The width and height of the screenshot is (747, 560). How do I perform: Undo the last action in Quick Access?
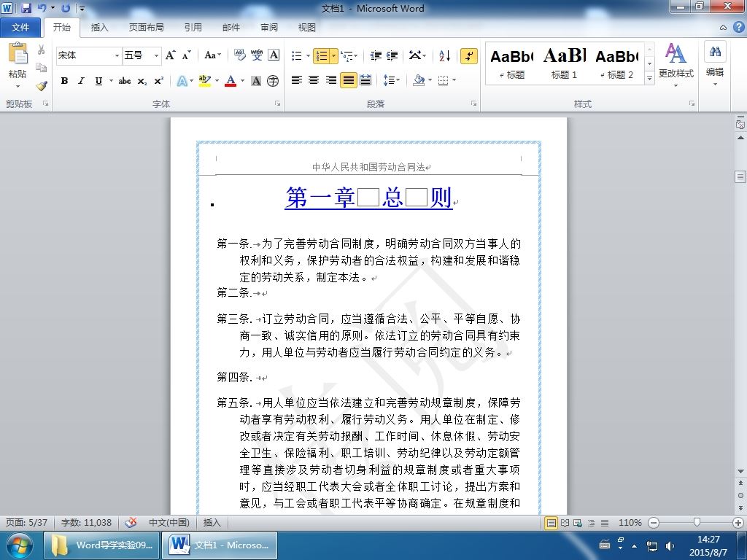point(42,8)
